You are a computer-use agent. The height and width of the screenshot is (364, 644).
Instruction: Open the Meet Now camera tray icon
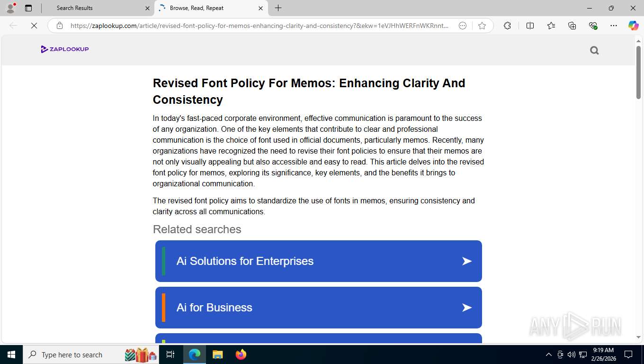(x=560, y=355)
